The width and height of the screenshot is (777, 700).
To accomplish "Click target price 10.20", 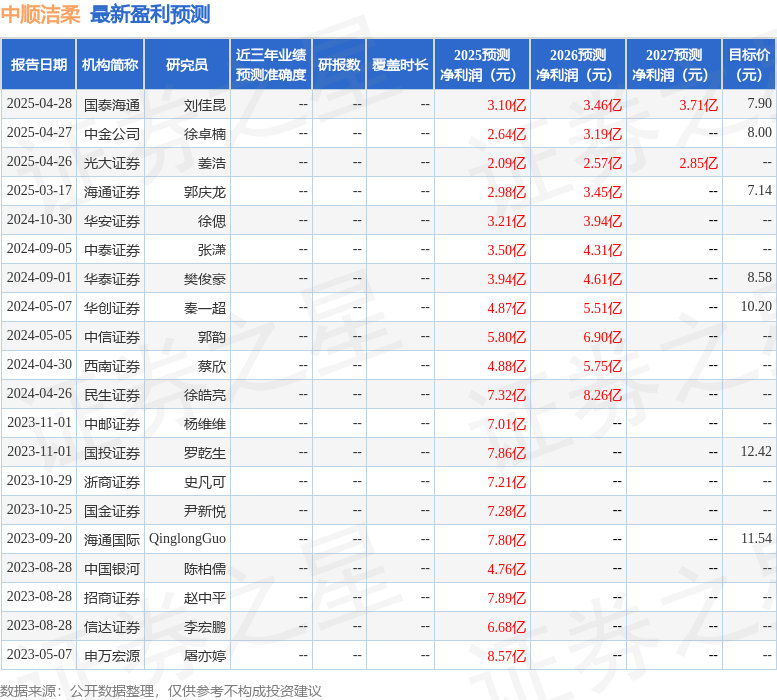I will [756, 307].
